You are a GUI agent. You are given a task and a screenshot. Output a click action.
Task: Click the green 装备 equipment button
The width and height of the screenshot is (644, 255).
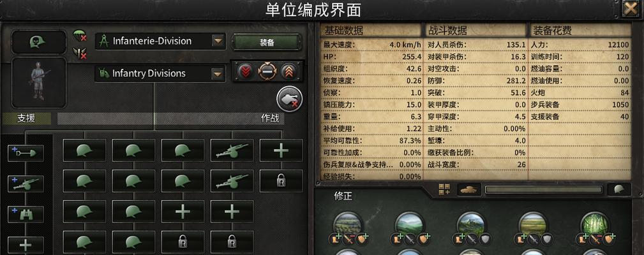[x=267, y=42]
